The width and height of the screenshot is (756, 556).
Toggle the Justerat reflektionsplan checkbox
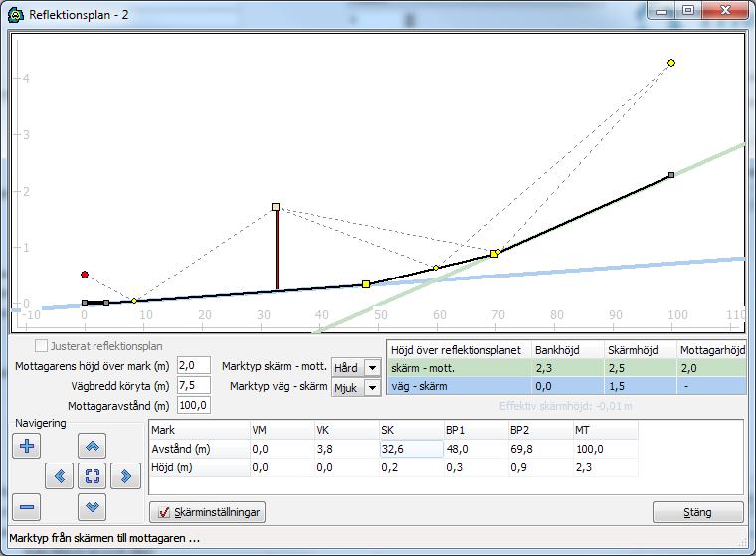41,346
